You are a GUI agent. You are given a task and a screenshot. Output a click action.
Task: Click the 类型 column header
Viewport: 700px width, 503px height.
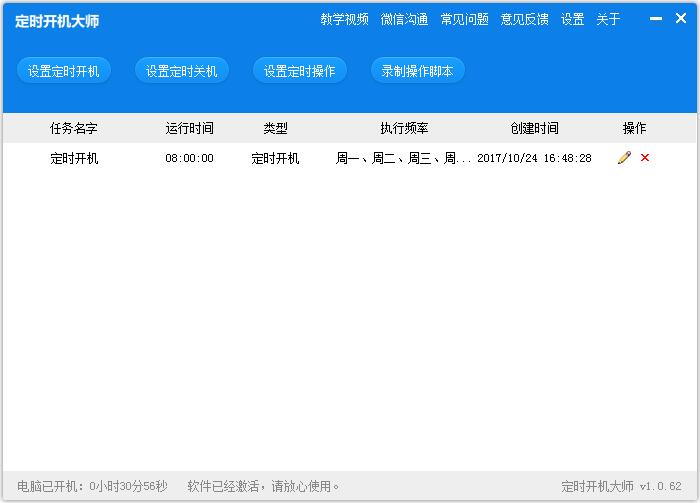pos(275,129)
